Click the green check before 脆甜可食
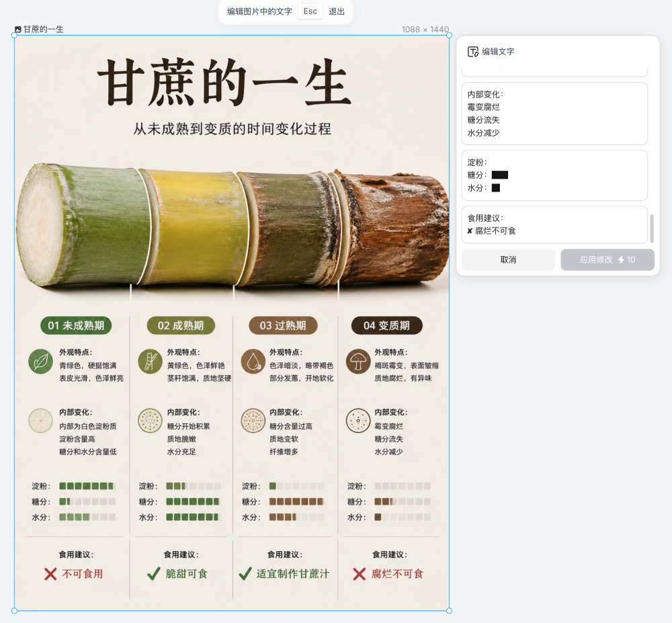Screen dimensions: 672x623 pyautogui.click(x=153, y=574)
